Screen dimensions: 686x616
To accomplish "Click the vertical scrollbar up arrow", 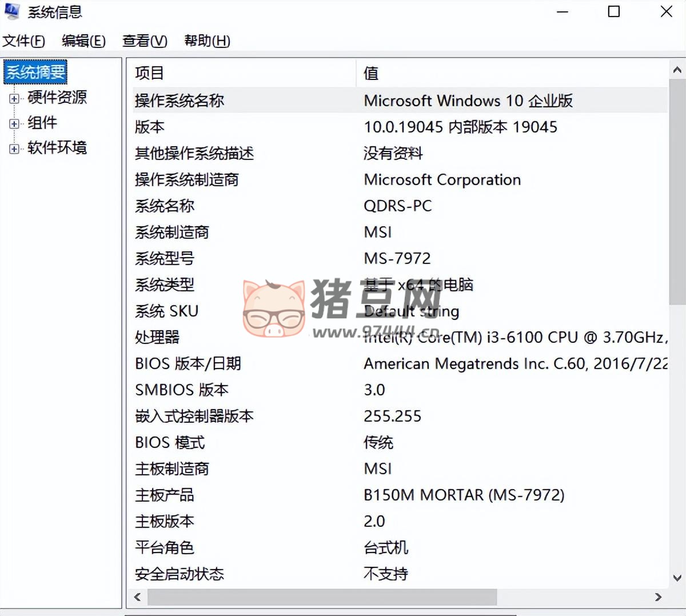I will [x=677, y=70].
